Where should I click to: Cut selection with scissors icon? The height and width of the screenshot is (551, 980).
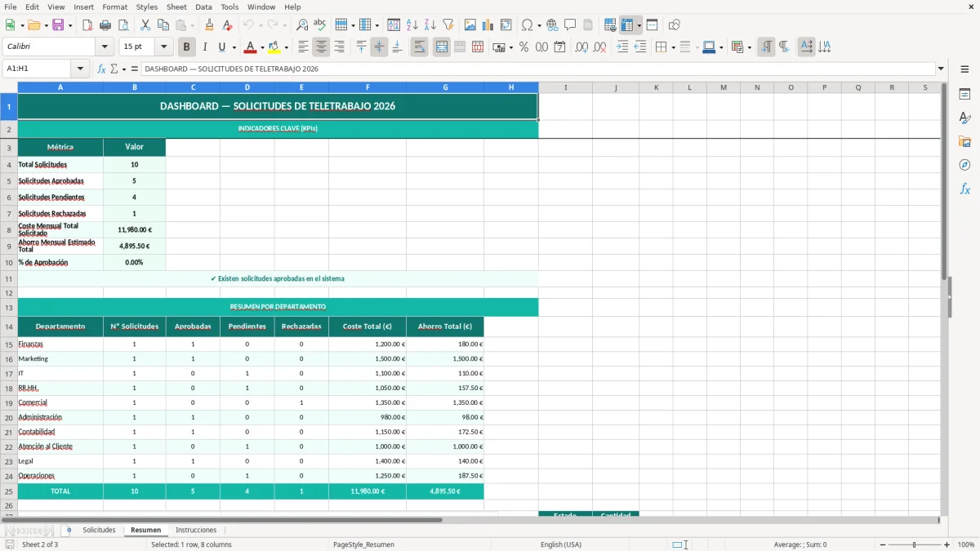pyautogui.click(x=145, y=25)
